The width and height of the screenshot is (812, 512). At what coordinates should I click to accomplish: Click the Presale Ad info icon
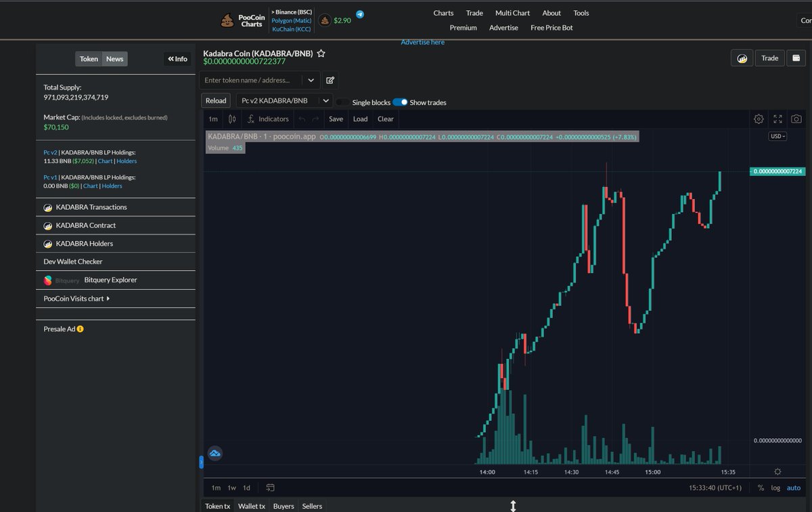coord(80,329)
